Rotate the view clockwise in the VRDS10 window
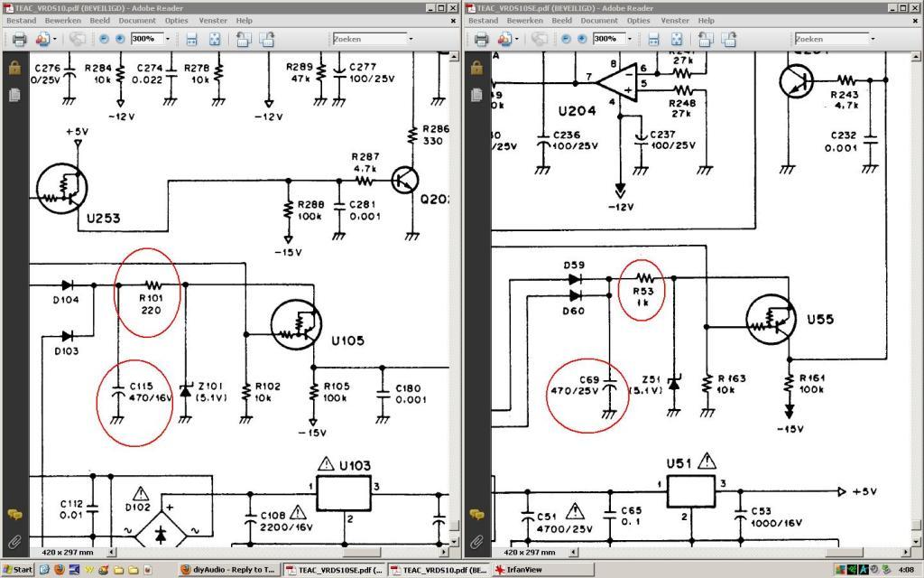The image size is (924, 578). (267, 39)
